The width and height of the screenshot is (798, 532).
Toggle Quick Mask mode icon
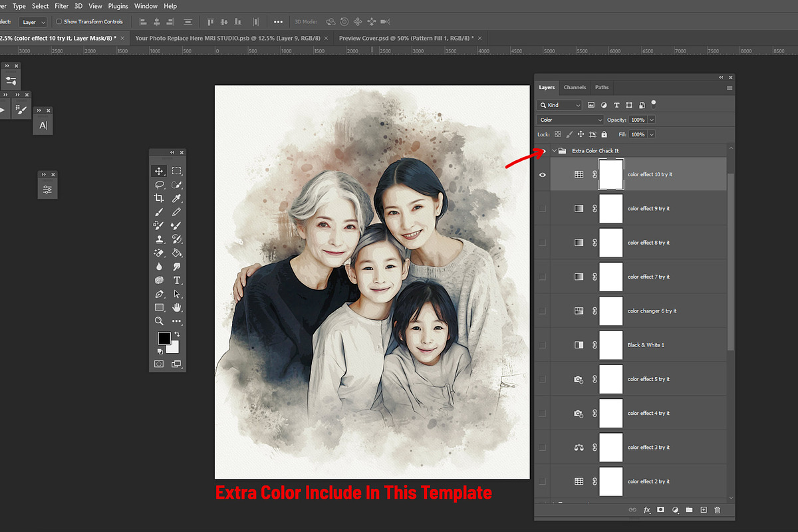pos(159,364)
